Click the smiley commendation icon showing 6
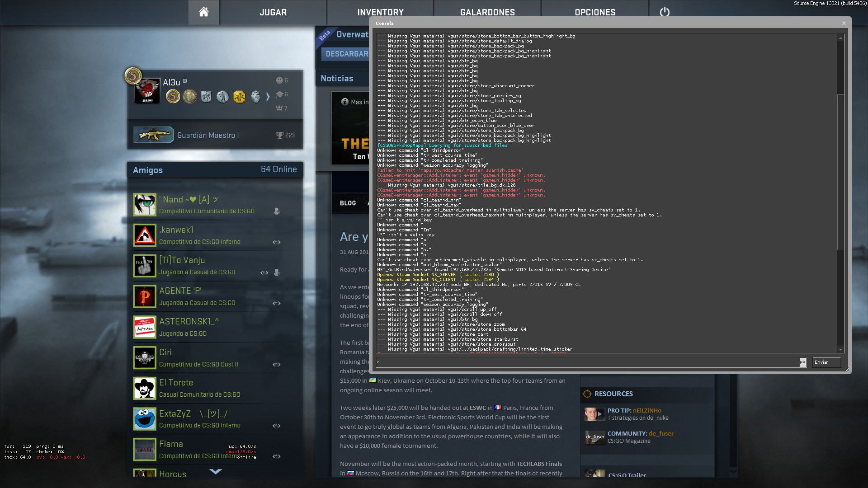Image resolution: width=868 pixels, height=488 pixels. [x=279, y=80]
